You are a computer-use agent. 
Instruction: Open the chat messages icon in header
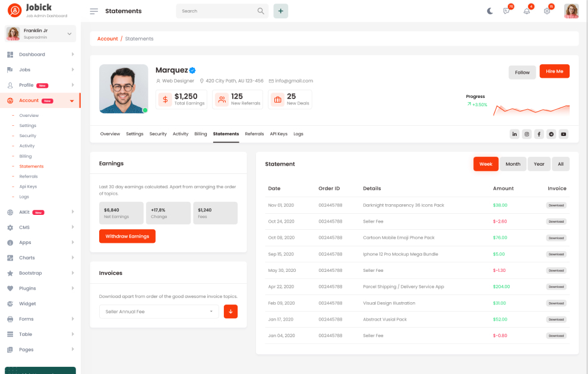pos(507,11)
